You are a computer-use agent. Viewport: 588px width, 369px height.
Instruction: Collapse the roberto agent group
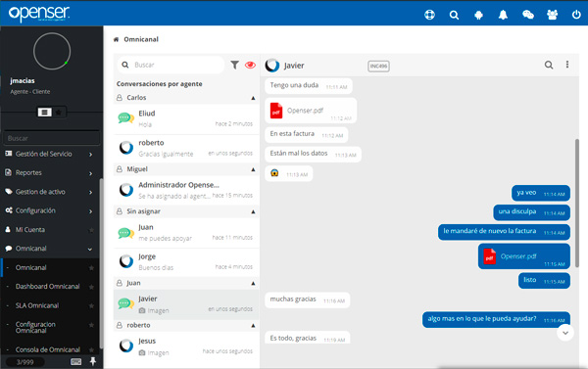tap(253, 326)
